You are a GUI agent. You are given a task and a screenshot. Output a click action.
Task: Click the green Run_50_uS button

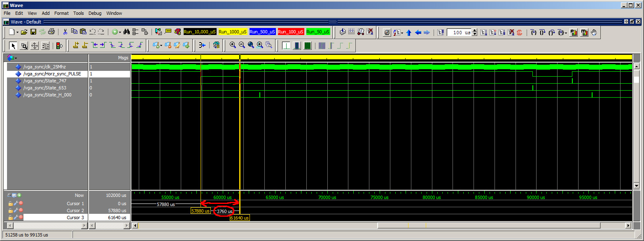click(318, 32)
